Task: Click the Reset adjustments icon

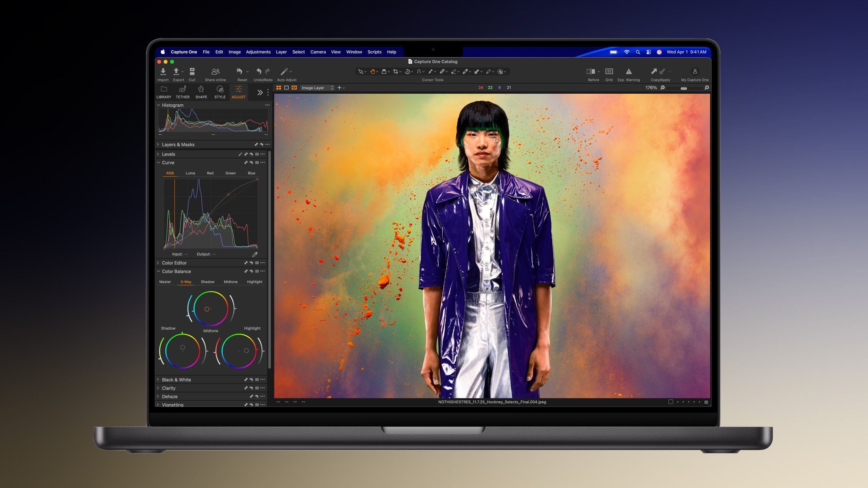Action: tap(240, 71)
